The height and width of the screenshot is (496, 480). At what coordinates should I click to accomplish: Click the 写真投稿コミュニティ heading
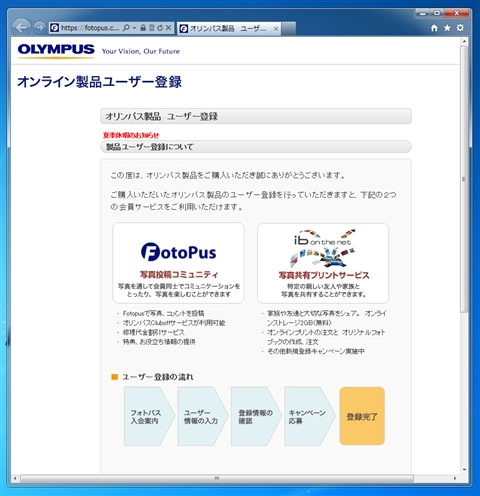coord(179,274)
